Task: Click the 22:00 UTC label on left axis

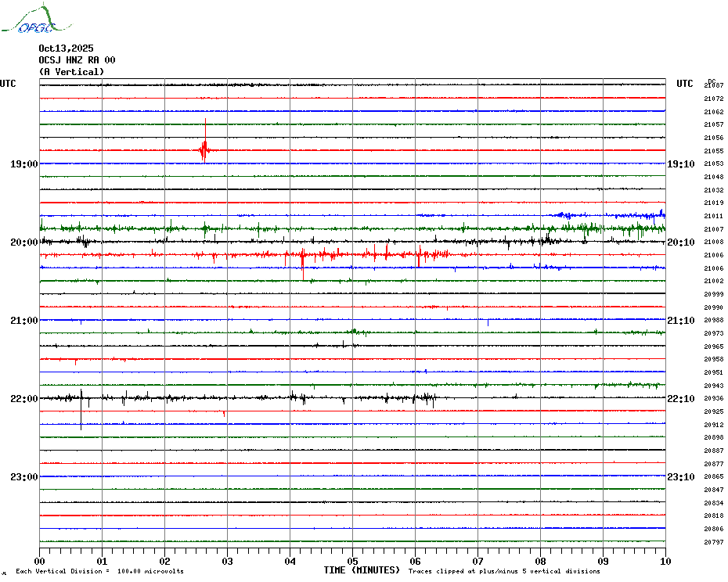Action: click(23, 399)
